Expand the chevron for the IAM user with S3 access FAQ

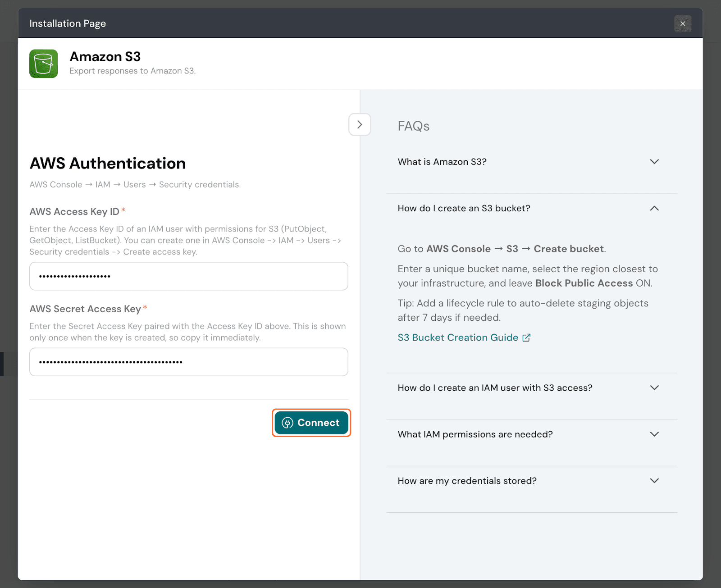(654, 387)
